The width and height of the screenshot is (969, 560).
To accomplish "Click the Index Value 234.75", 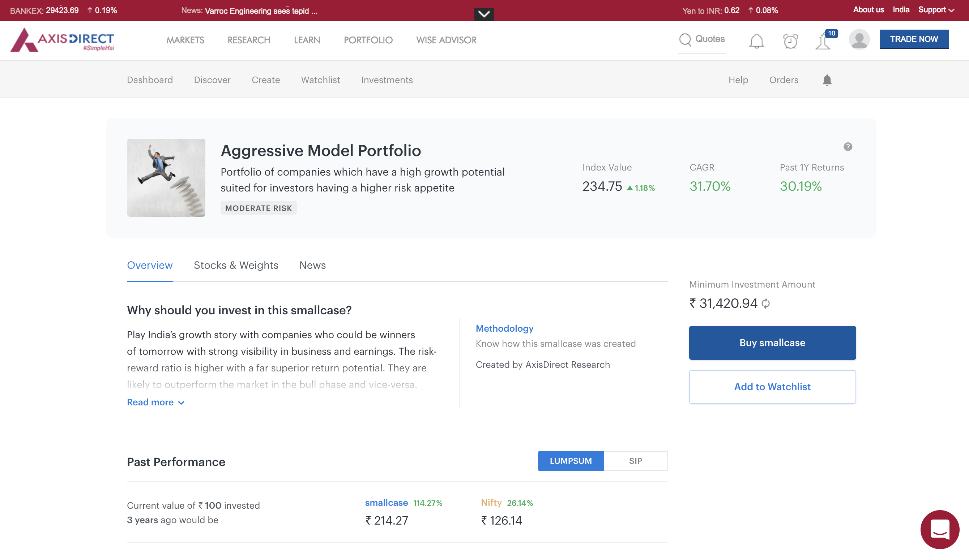I will (x=602, y=186).
